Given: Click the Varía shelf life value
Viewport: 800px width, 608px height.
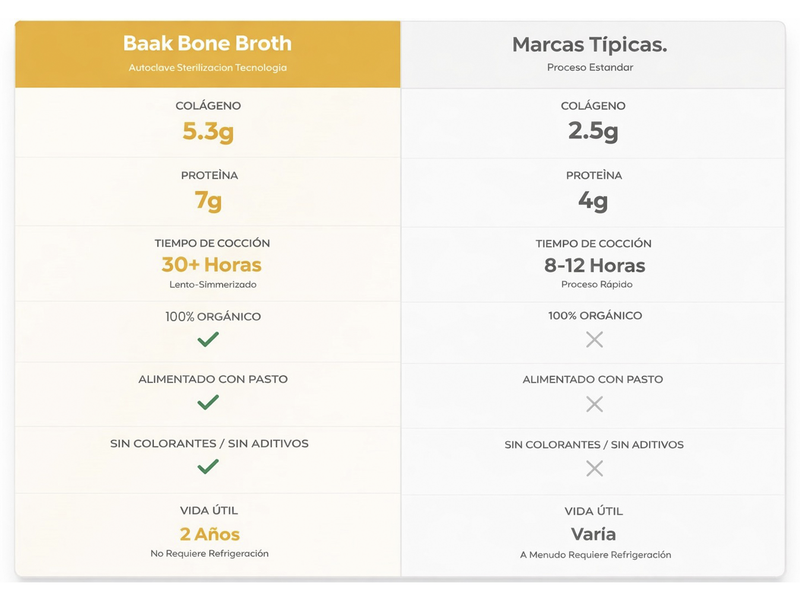Looking at the screenshot, I should coord(594,534).
